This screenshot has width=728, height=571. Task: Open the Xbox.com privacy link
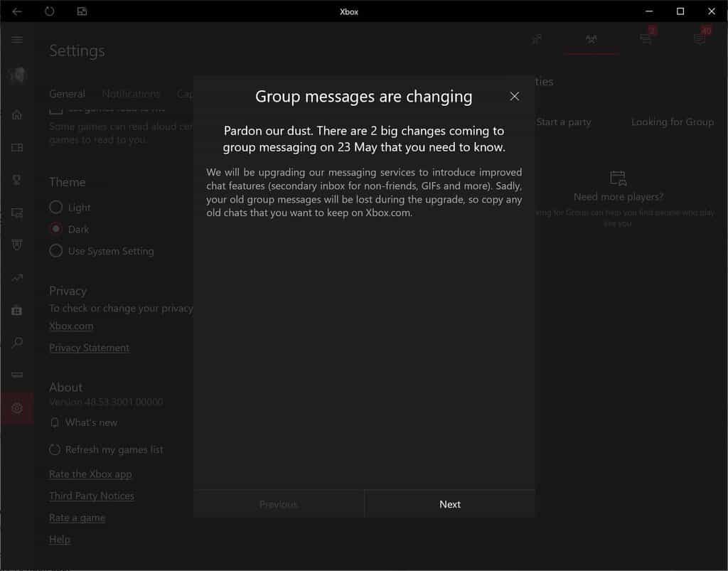click(x=71, y=326)
